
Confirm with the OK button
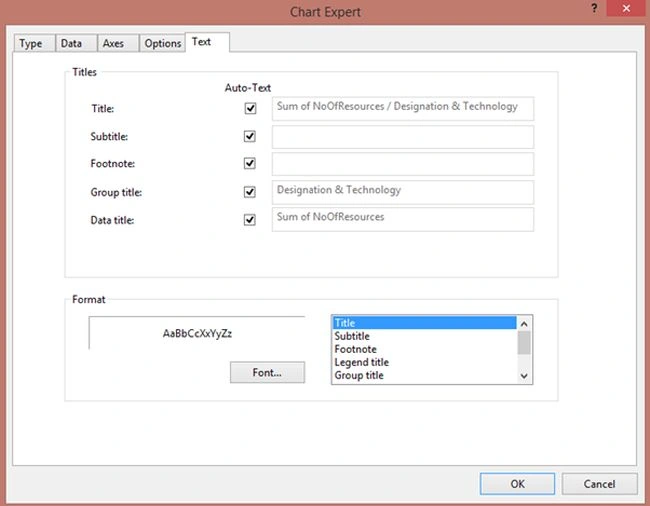click(x=517, y=484)
